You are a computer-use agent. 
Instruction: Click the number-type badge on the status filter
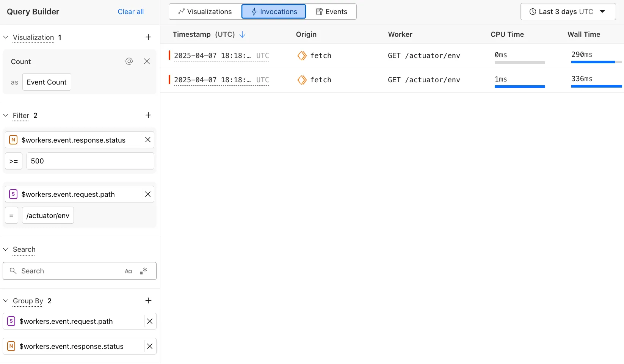pos(13,140)
